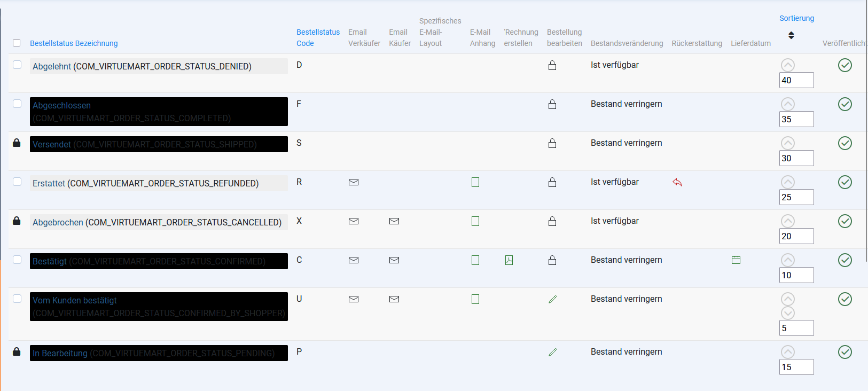Click the seller email envelope in Erstattet row
The height and width of the screenshot is (391, 868).
(354, 182)
